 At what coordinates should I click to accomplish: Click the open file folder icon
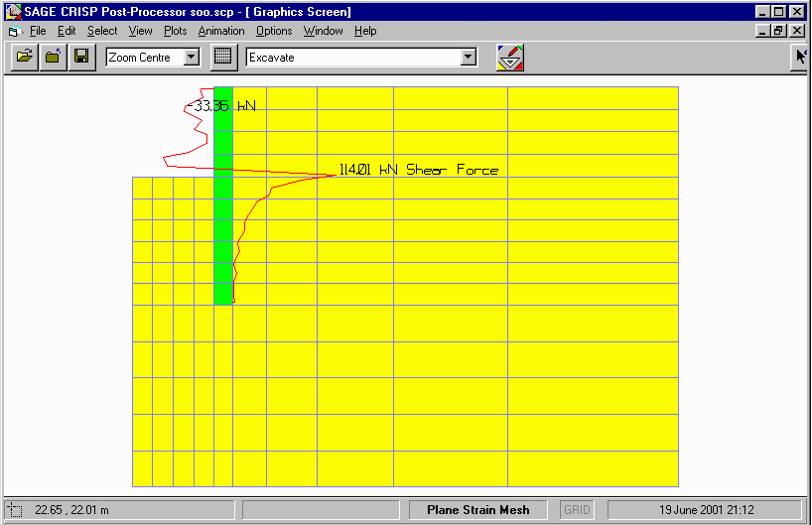click(x=25, y=57)
